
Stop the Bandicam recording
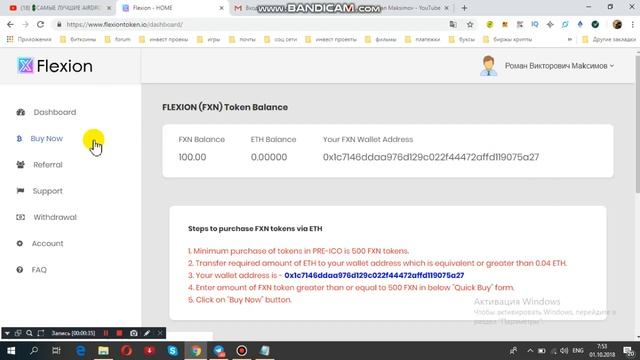tap(119, 333)
